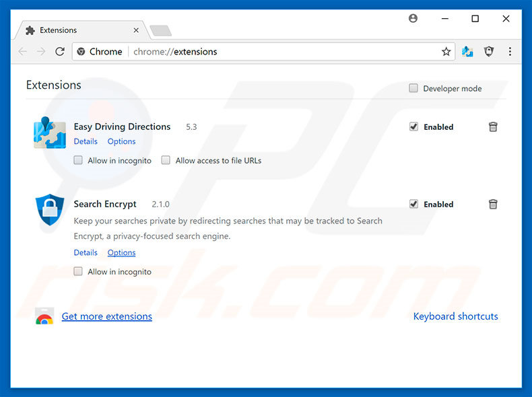The image size is (532, 397).
Task: Click the Extensions page heading
Action: tap(54, 85)
